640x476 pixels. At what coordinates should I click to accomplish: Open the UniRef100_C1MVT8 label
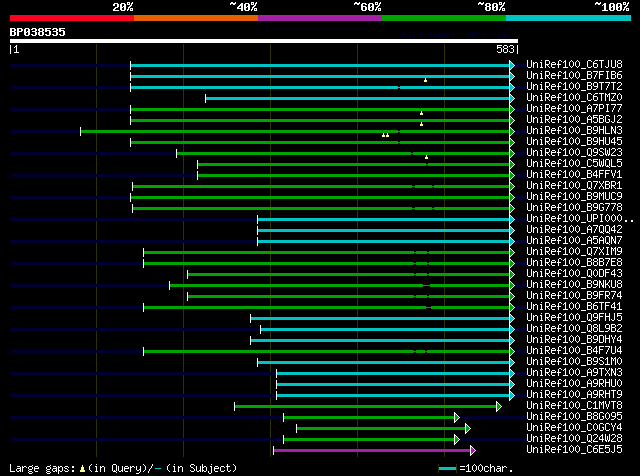tap(574, 406)
